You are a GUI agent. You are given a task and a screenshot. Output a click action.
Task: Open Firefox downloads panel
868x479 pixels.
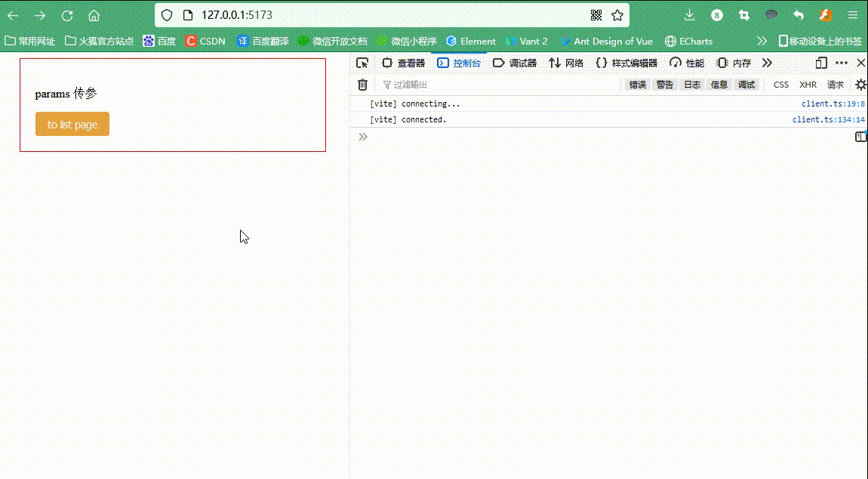(x=689, y=14)
